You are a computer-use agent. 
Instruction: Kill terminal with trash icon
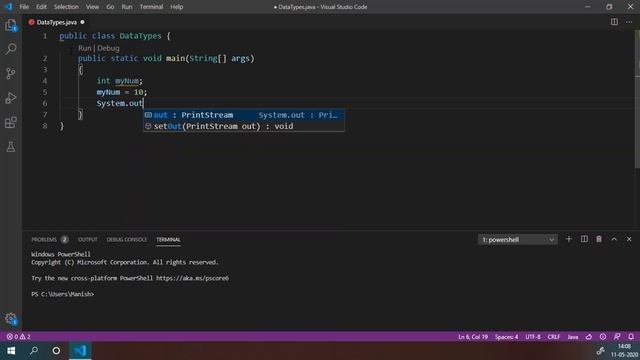[x=599, y=239]
